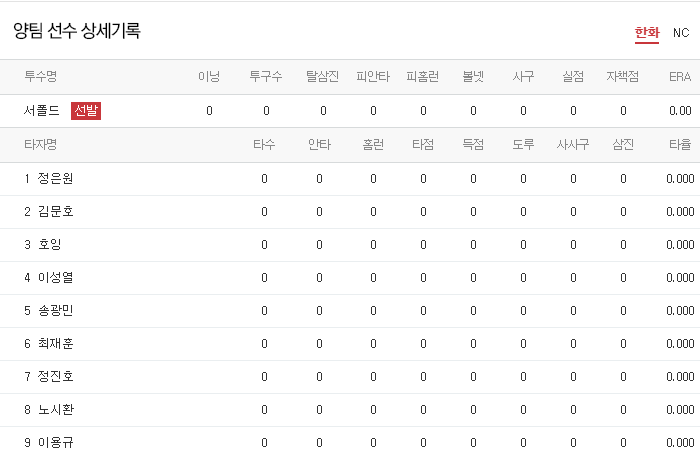Select batter 김문호 in the lineup

[55, 212]
